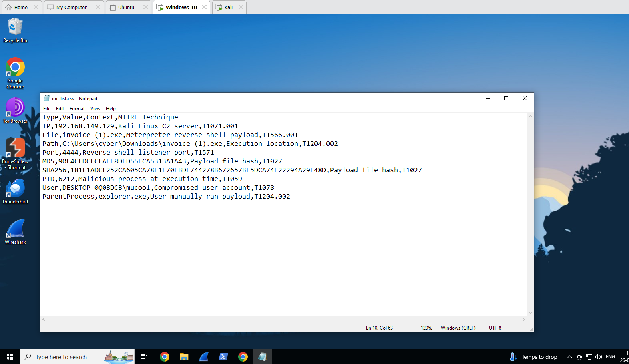Click the IP 192.168.149.129 line

pos(140,126)
